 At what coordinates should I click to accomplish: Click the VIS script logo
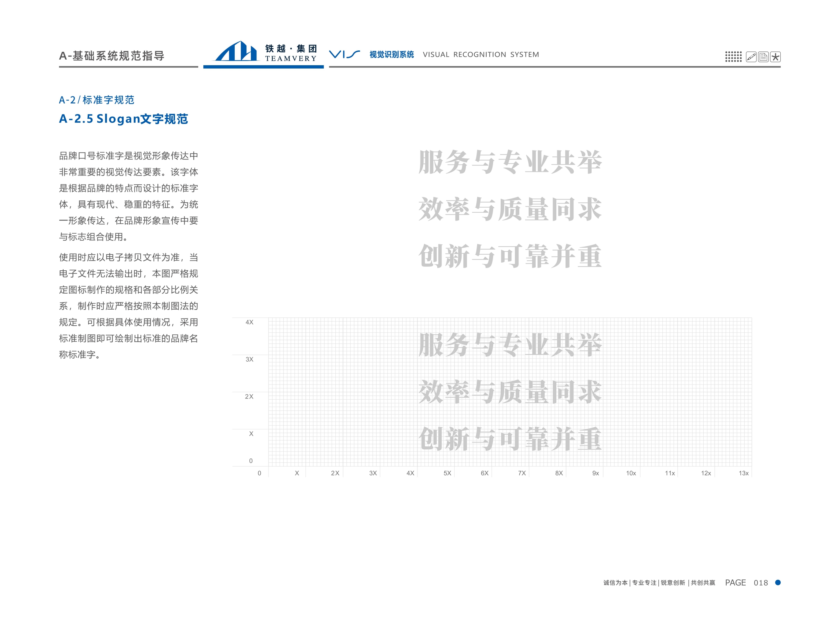click(344, 55)
